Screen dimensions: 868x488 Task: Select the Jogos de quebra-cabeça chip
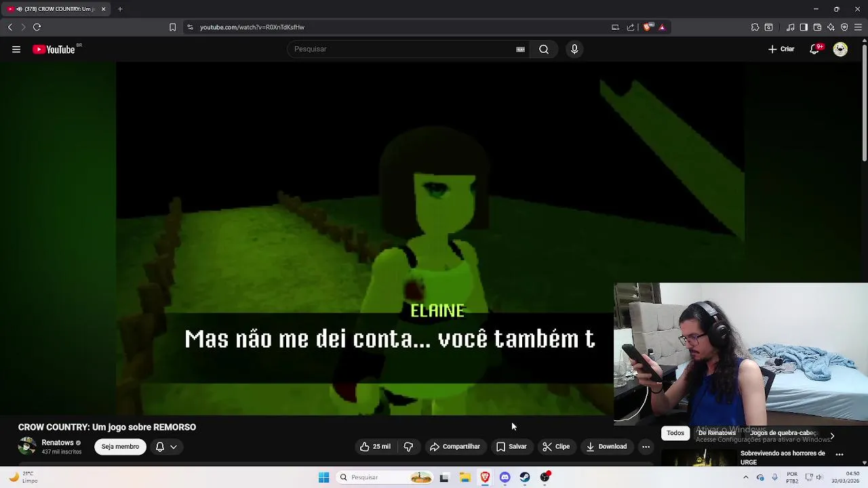click(x=783, y=433)
